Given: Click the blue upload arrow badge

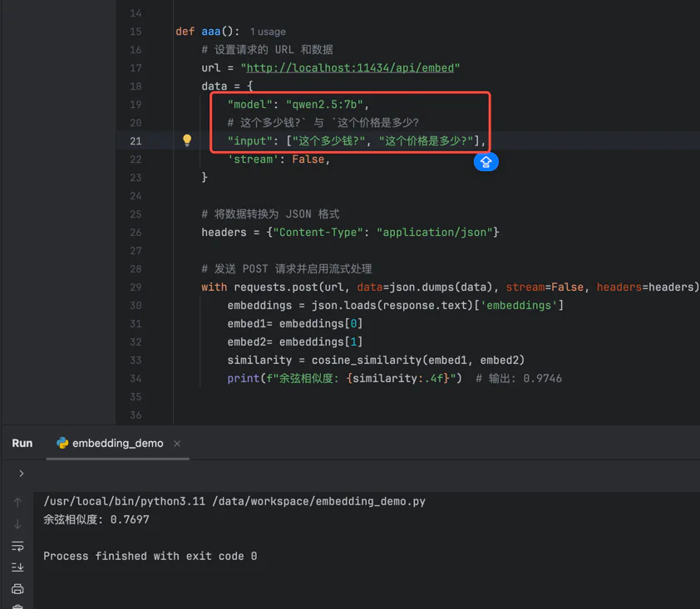Looking at the screenshot, I should (x=486, y=162).
